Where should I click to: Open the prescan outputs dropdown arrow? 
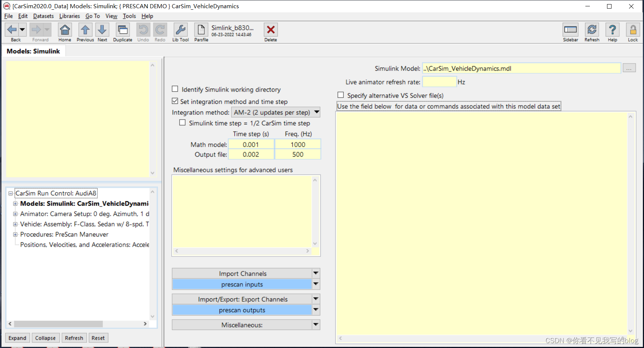[316, 310]
